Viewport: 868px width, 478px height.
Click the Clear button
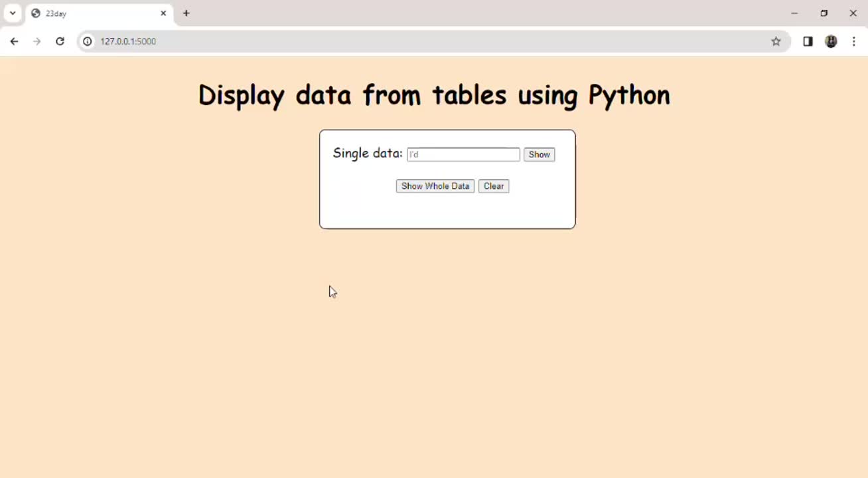[494, 187]
